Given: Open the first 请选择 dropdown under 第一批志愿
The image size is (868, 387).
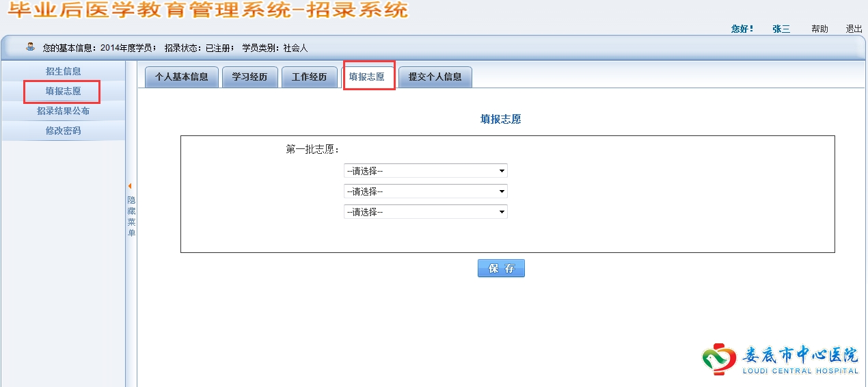Looking at the screenshot, I should point(425,171).
